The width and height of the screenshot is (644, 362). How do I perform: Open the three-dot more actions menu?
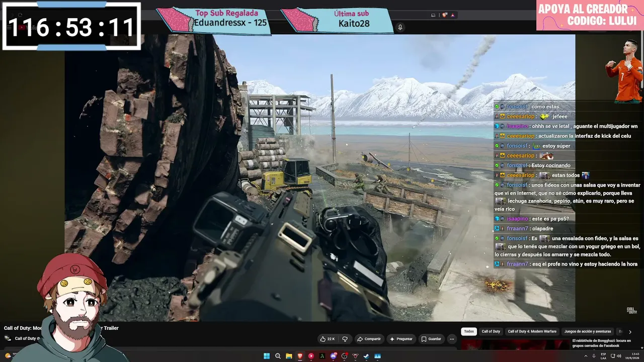pos(452,339)
